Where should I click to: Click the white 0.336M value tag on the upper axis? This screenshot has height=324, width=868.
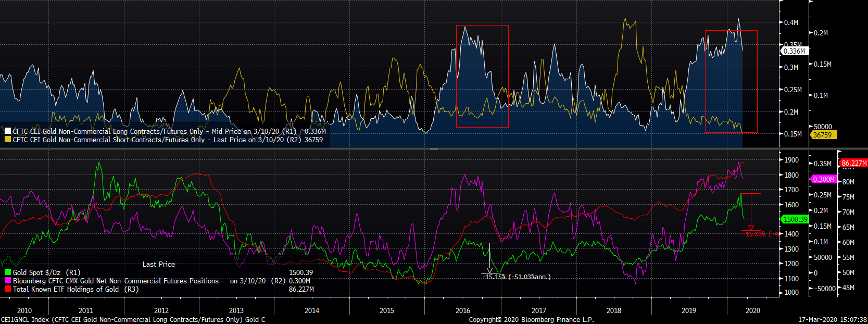(795, 51)
